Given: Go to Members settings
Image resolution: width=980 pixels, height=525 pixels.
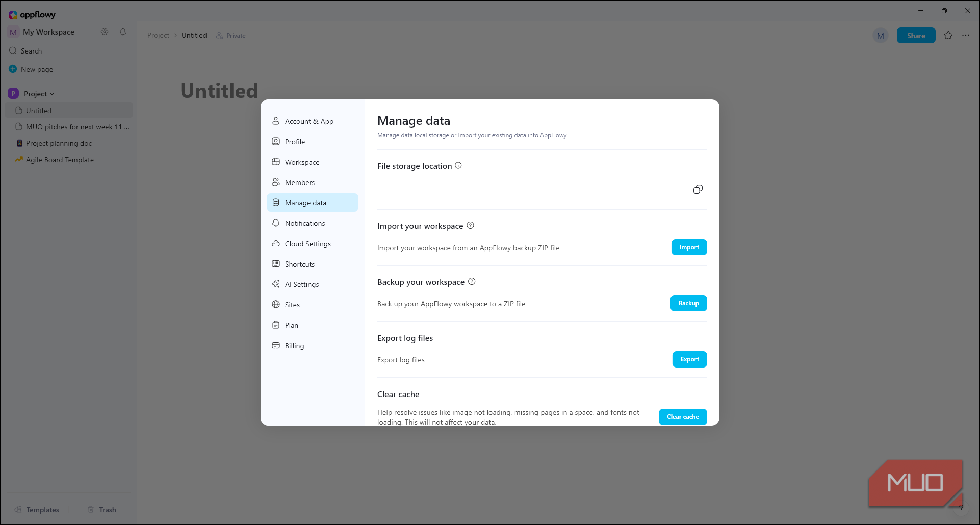Looking at the screenshot, I should 313,182.
